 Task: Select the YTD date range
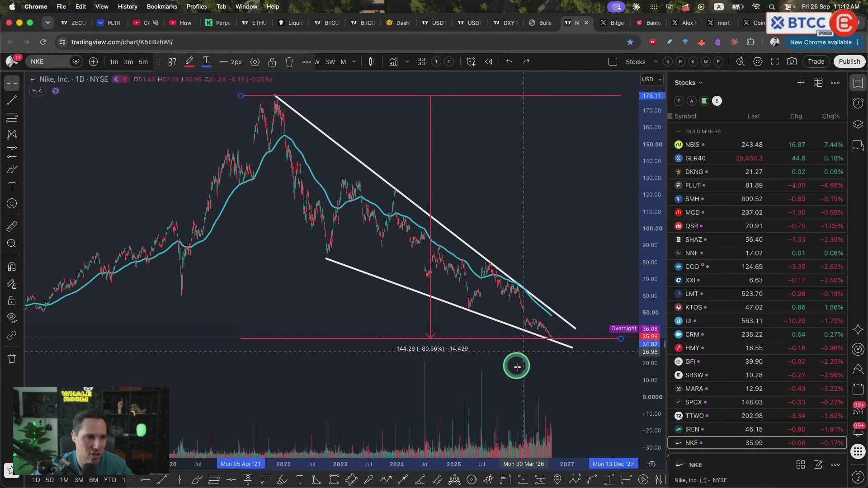click(x=110, y=480)
